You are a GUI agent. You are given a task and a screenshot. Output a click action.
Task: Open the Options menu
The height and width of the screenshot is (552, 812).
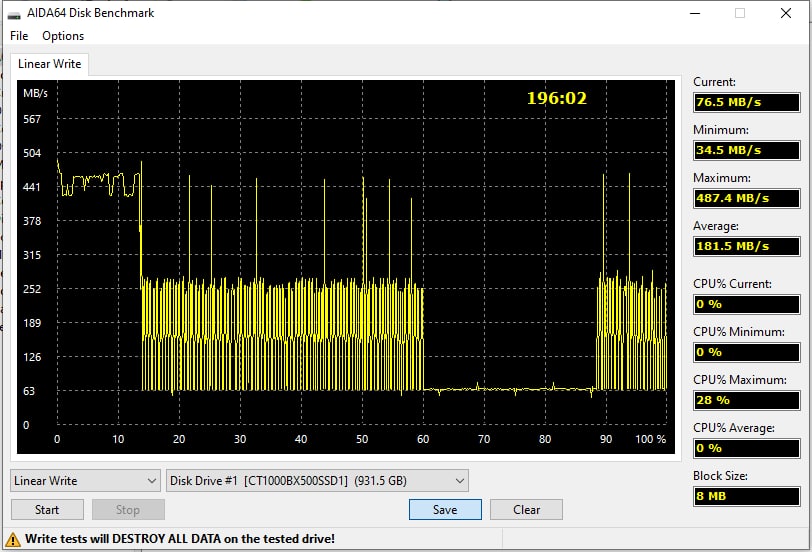coord(63,36)
